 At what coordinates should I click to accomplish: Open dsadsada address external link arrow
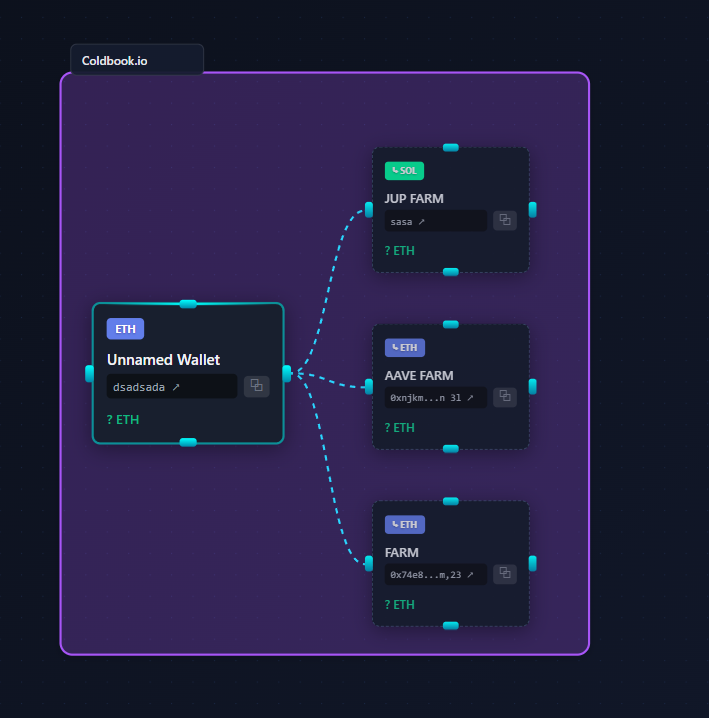tap(176, 387)
